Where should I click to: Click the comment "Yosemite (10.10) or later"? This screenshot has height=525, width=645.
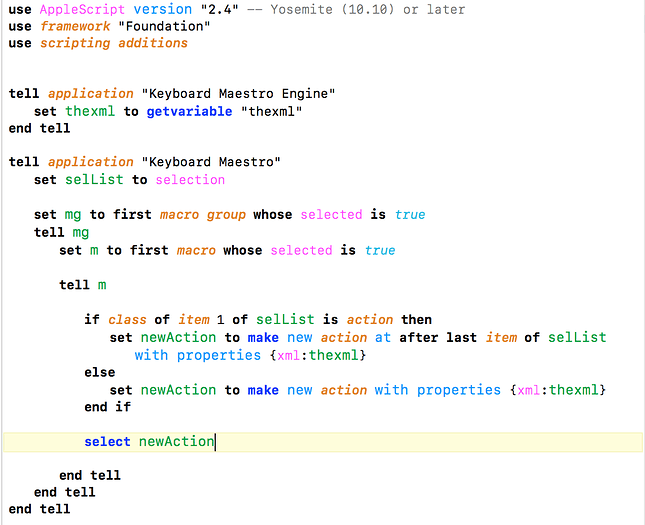(367, 9)
